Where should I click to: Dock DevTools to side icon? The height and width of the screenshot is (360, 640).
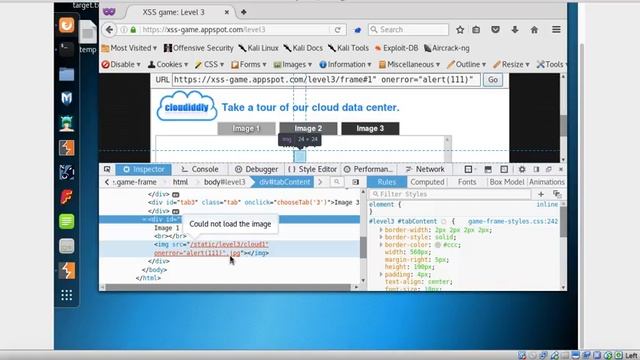point(536,169)
